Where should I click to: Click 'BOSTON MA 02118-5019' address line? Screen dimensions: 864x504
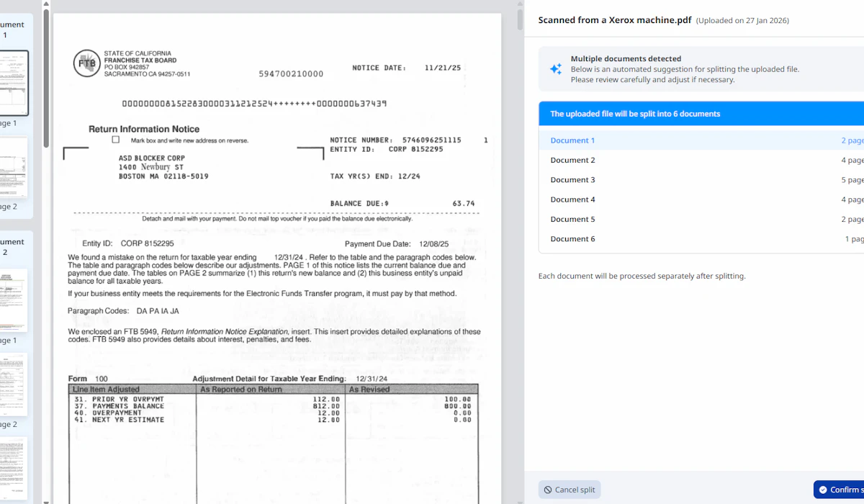click(x=163, y=176)
